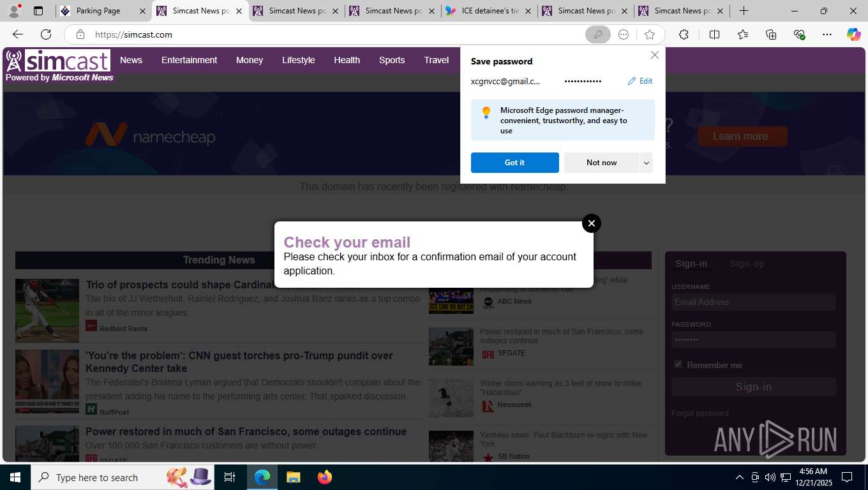Select the Sign-up tab
The width and height of the screenshot is (868, 490).
747,264
